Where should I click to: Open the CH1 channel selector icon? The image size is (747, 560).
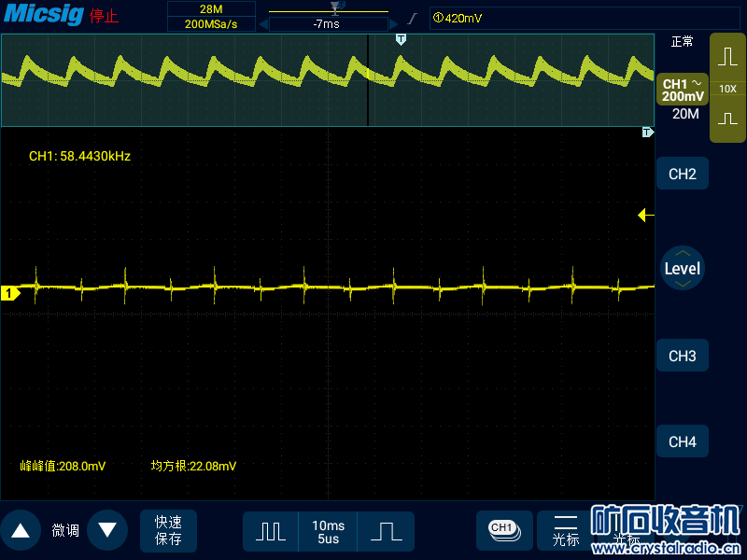coord(504,530)
